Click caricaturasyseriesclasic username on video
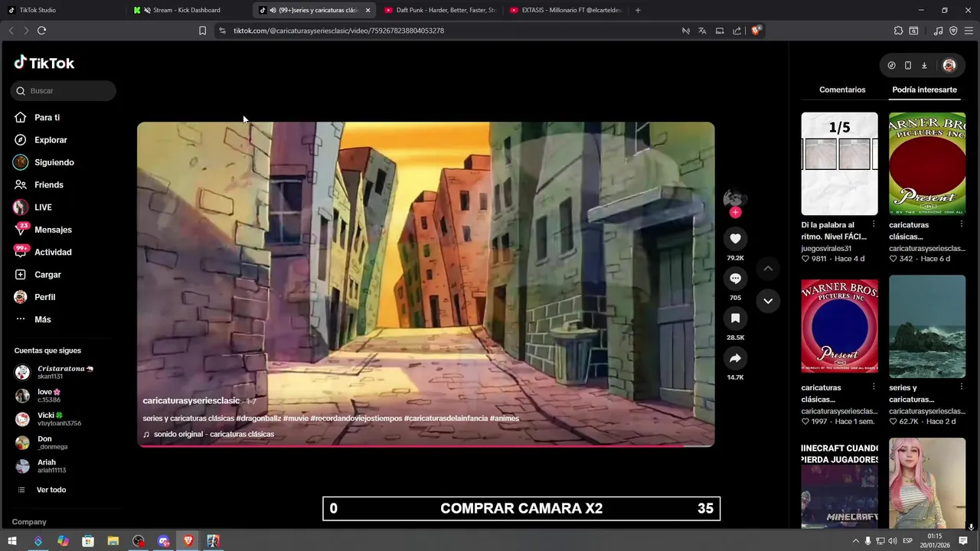The width and height of the screenshot is (980, 551). point(191,401)
